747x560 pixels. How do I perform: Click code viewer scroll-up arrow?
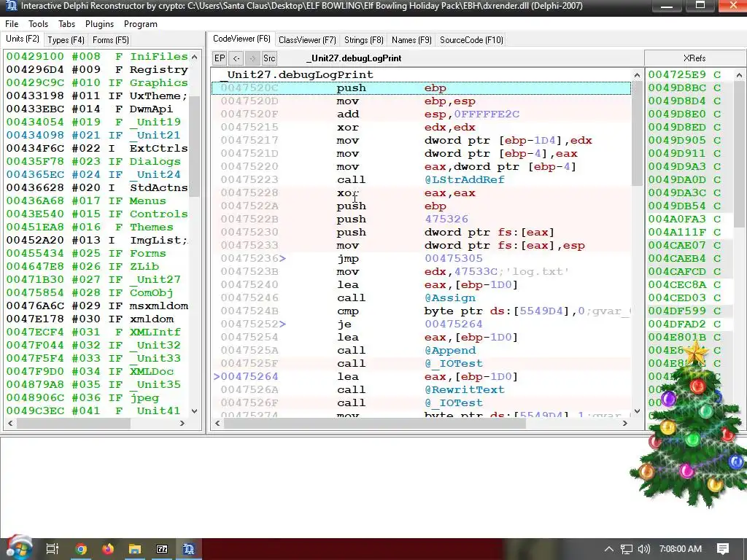[x=637, y=75]
